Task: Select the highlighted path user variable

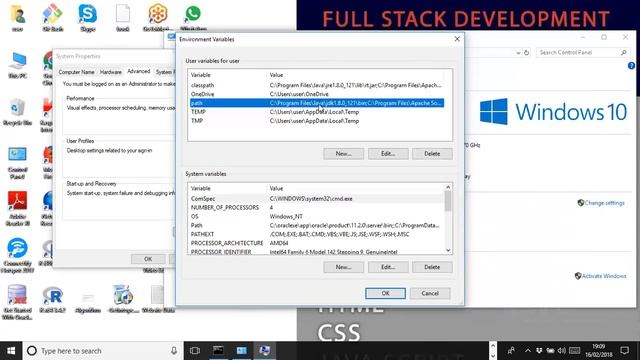Action: pos(317,103)
